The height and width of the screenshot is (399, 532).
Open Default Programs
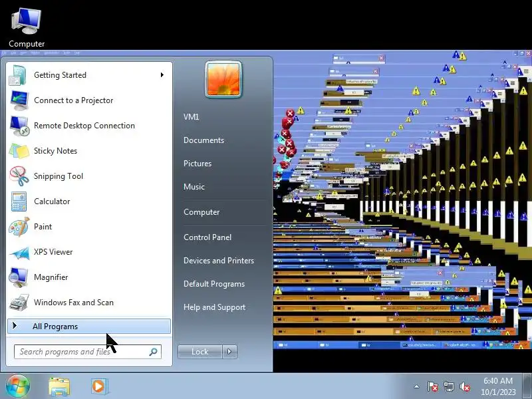tap(214, 284)
